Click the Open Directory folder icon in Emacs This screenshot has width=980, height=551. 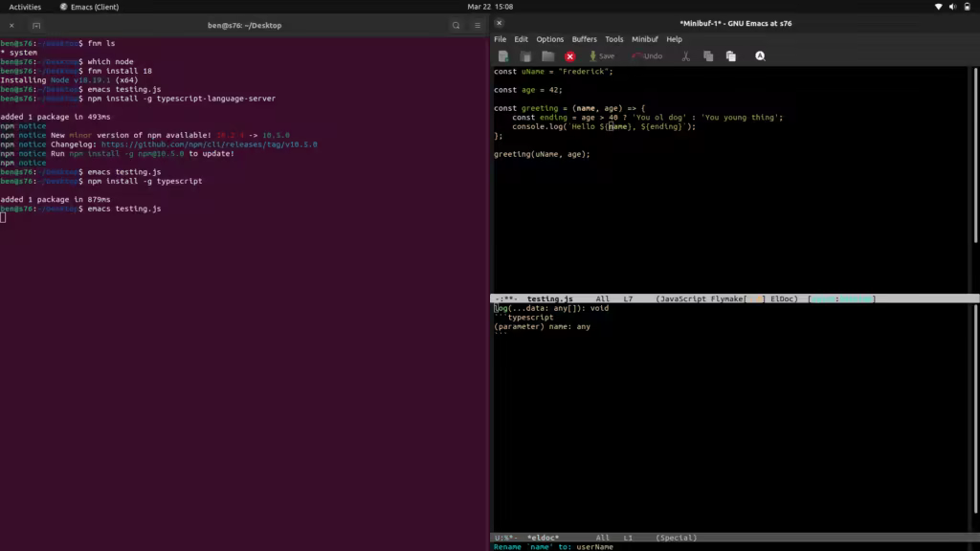tap(548, 56)
